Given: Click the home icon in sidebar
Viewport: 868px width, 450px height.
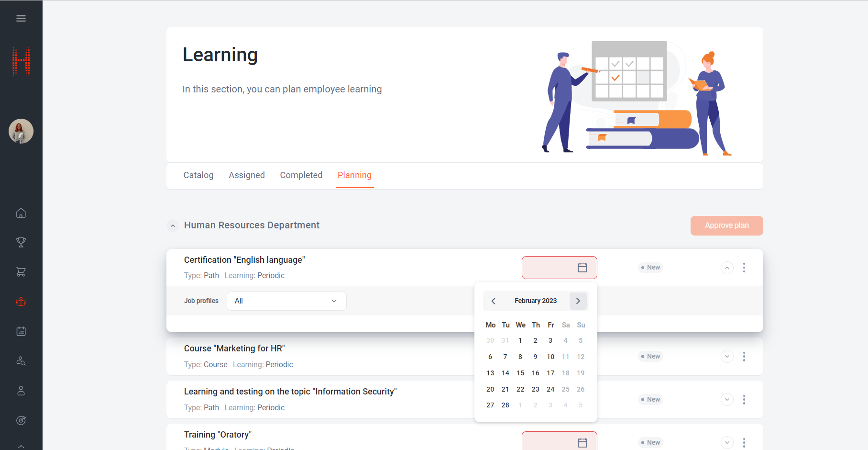Looking at the screenshot, I should point(21,213).
